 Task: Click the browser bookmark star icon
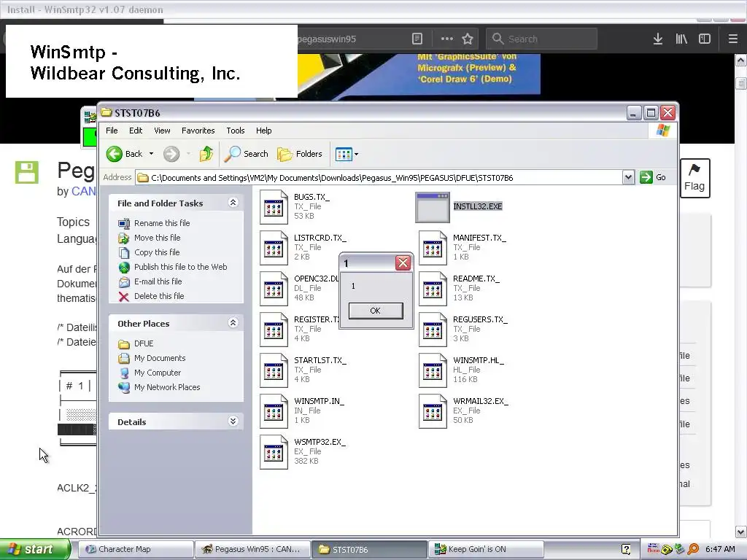tap(468, 39)
